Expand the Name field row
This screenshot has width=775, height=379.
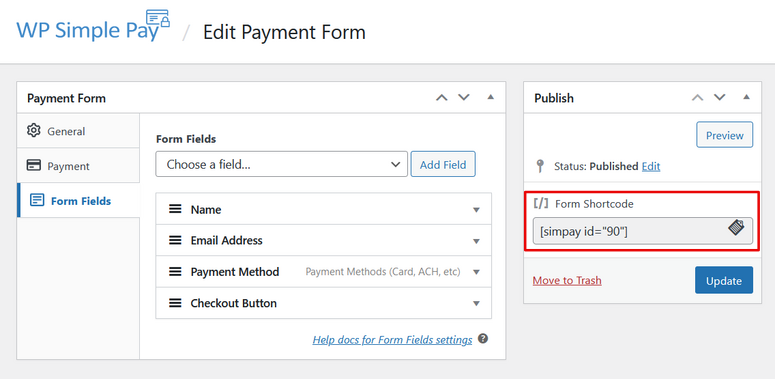pos(476,210)
